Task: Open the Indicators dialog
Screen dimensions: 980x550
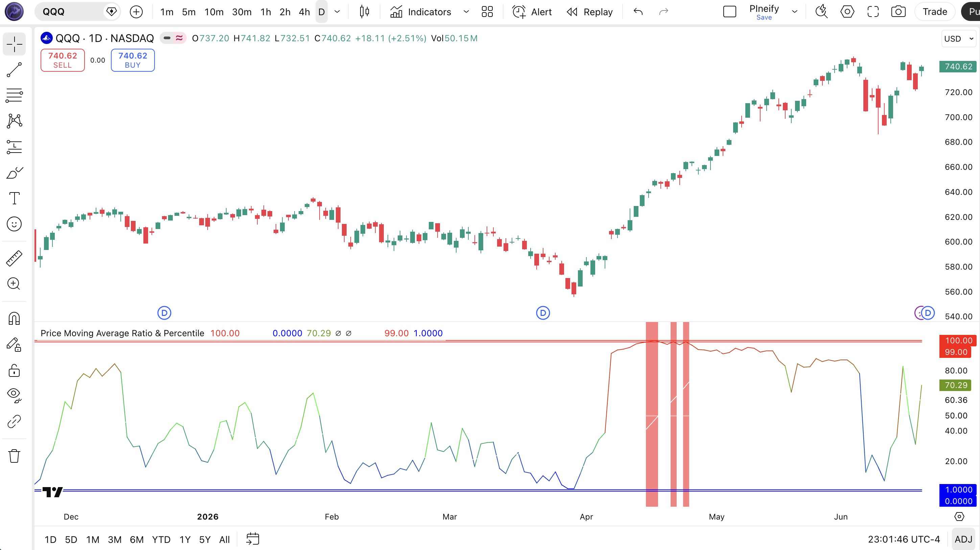Action: tap(421, 12)
